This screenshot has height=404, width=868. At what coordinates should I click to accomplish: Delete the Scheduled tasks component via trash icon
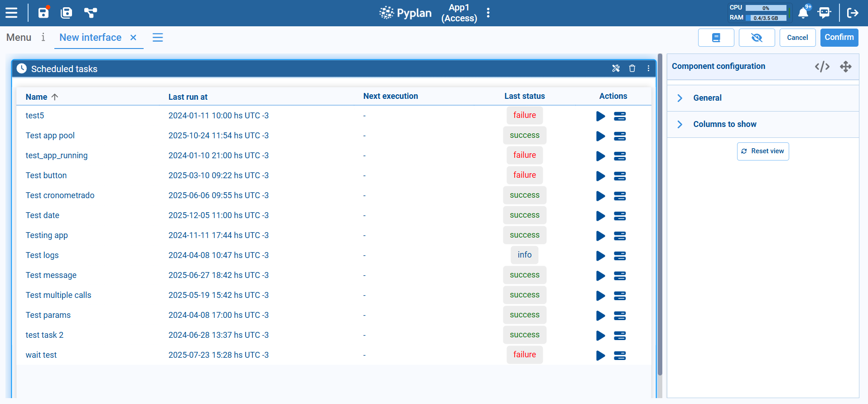(632, 68)
